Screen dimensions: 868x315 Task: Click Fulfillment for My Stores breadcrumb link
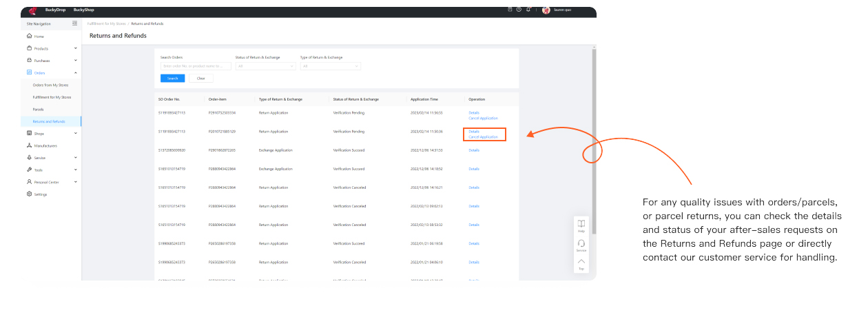(107, 23)
